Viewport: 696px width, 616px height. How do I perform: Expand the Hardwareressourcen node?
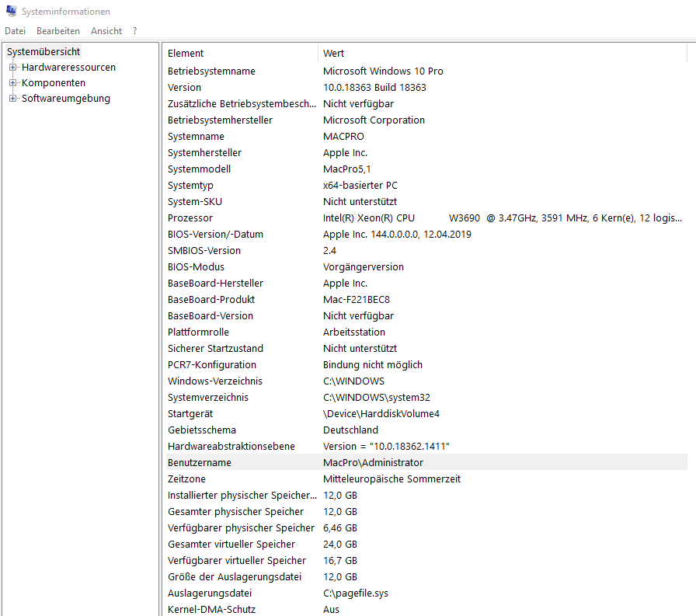tap(13, 68)
